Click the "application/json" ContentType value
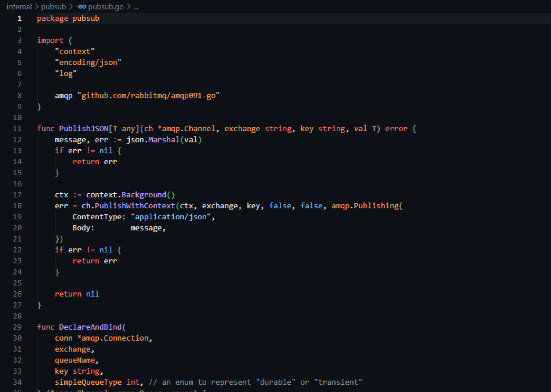This screenshot has width=551, height=392. click(x=171, y=217)
